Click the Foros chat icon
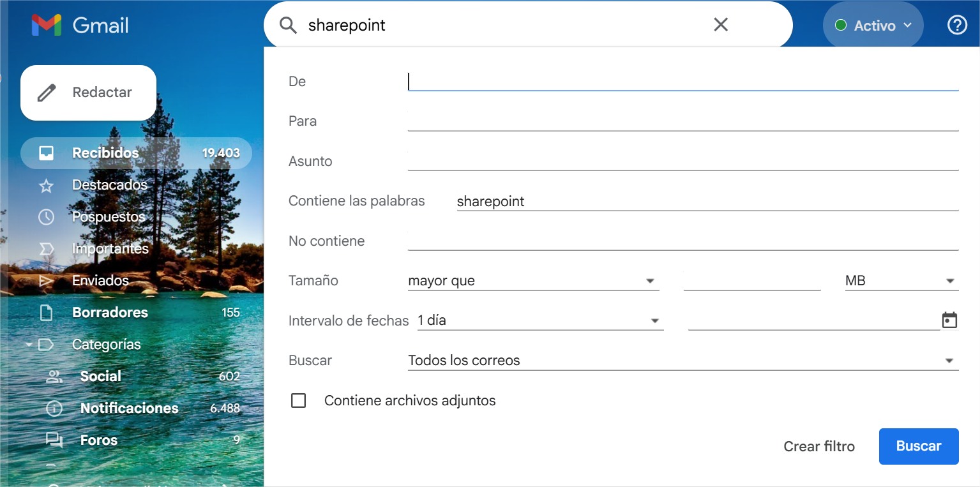Viewport: 980px width, 487px height. (54, 440)
